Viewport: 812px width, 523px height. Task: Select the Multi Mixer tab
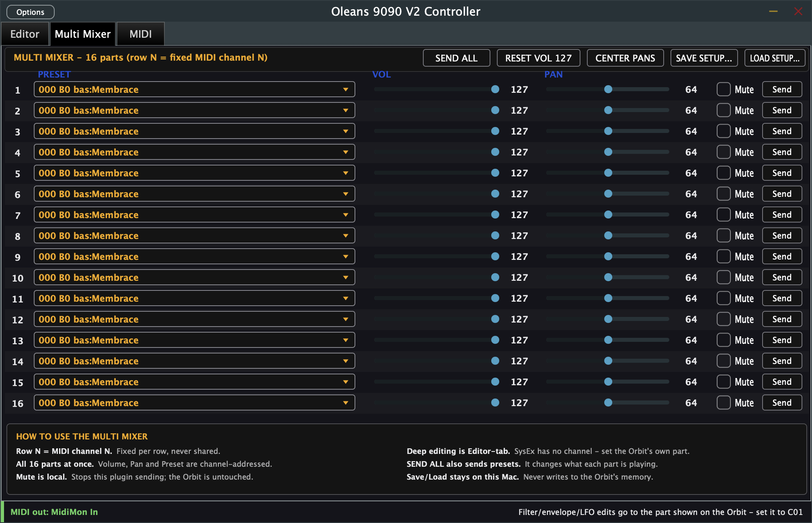click(83, 34)
